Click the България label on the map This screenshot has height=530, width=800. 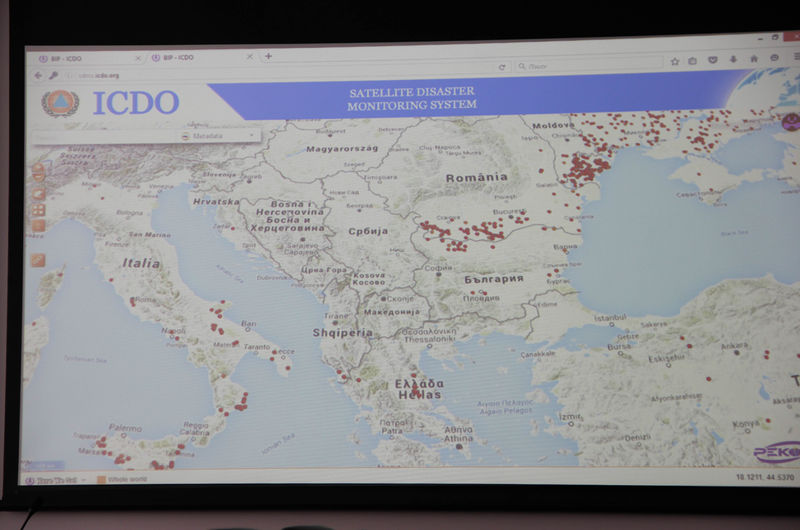pyautogui.click(x=493, y=279)
